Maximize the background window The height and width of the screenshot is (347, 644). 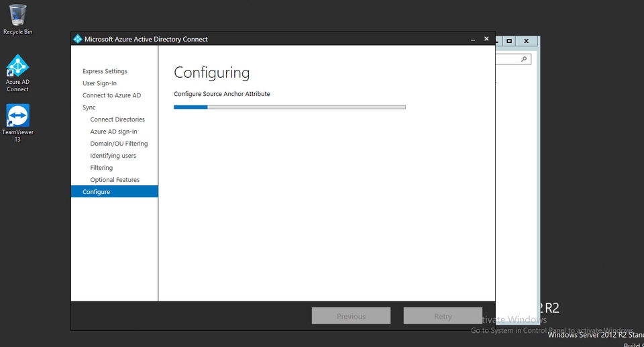509,41
